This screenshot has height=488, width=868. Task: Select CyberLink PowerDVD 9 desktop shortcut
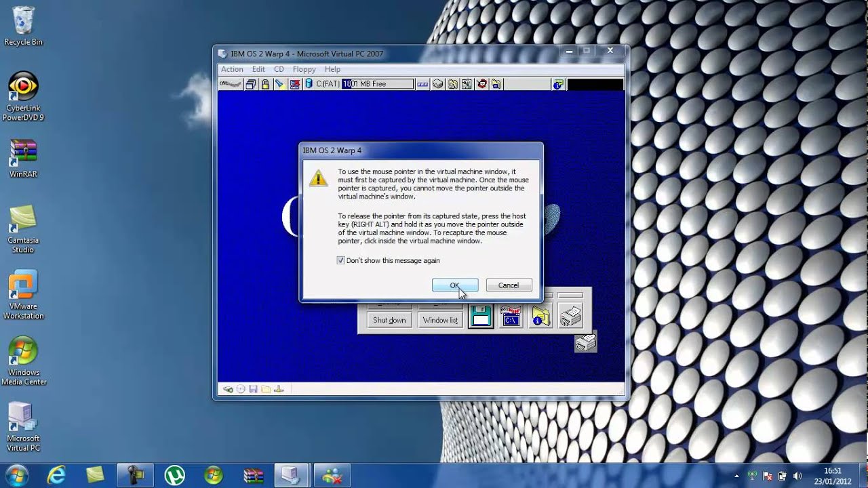point(23,96)
